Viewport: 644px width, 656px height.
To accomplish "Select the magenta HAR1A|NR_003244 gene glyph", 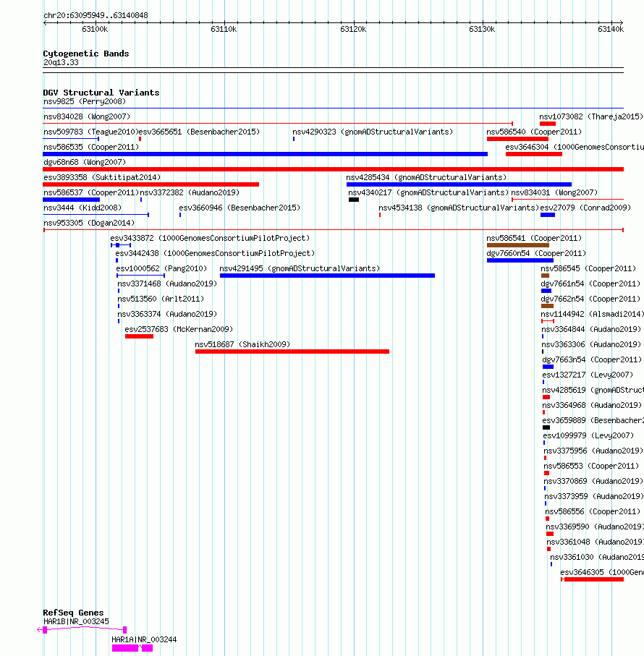I will [132, 648].
